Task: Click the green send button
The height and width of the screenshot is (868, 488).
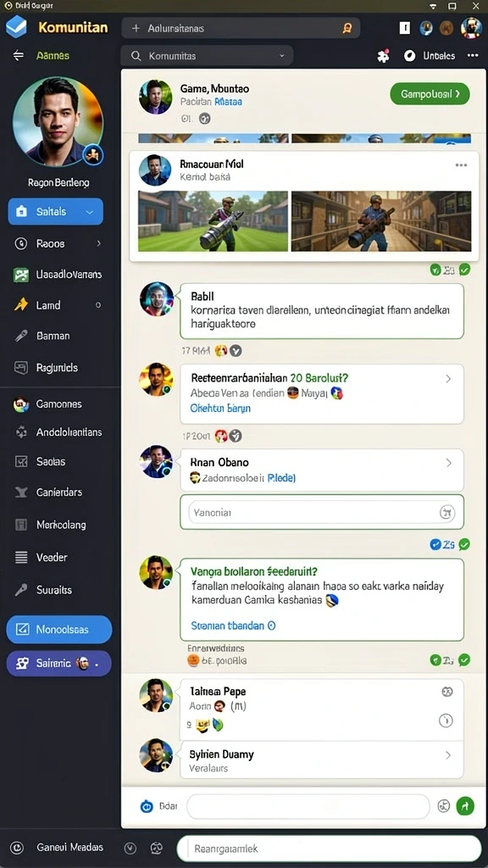Action: pos(465,807)
